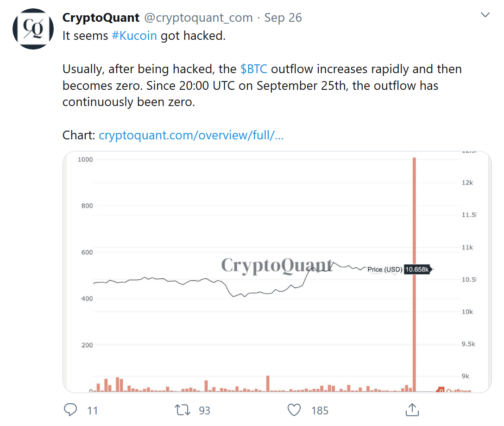Open the share upload icon
Viewport: 504px width, 426px height.
[412, 409]
